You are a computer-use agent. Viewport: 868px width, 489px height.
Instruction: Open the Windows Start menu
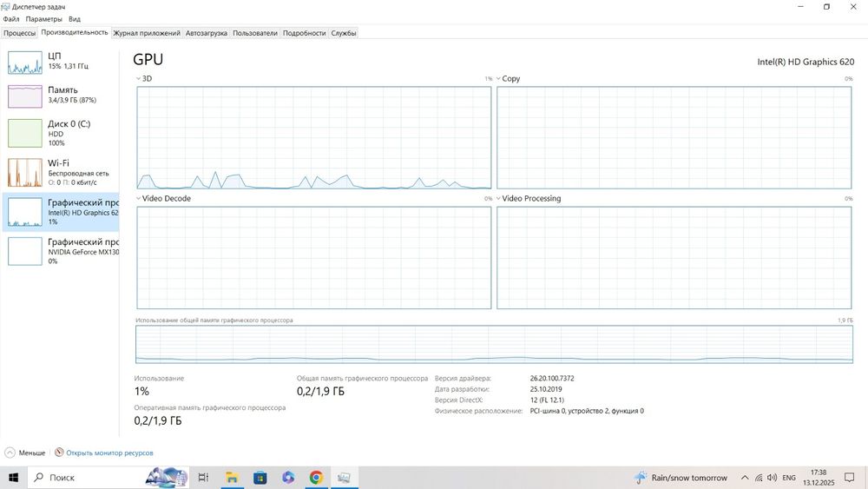[x=13, y=478]
